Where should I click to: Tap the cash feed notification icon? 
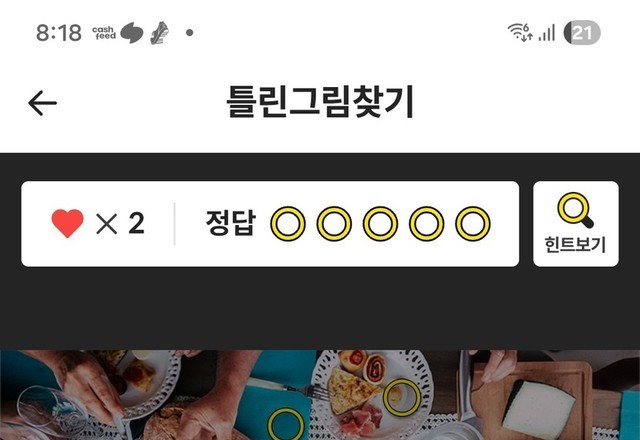tap(104, 33)
